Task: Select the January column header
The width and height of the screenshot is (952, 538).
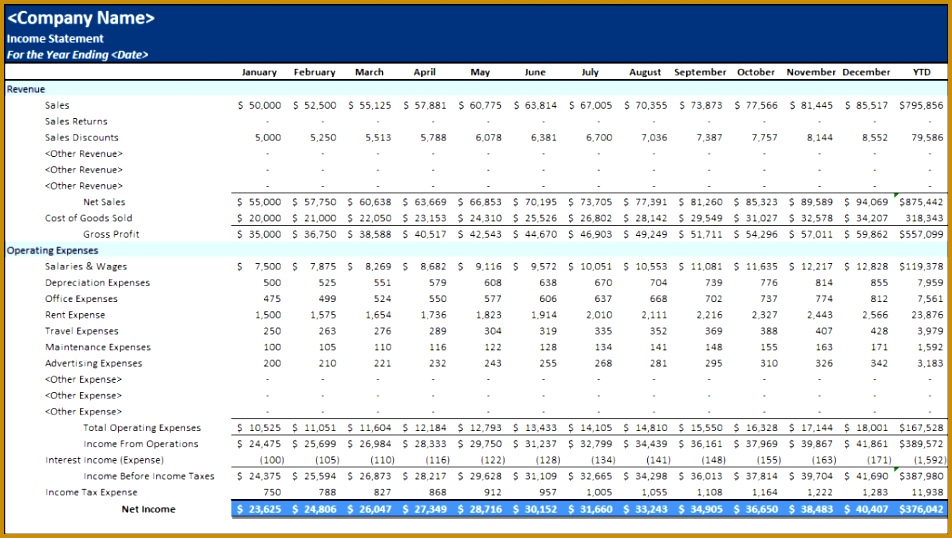Action: click(x=259, y=72)
